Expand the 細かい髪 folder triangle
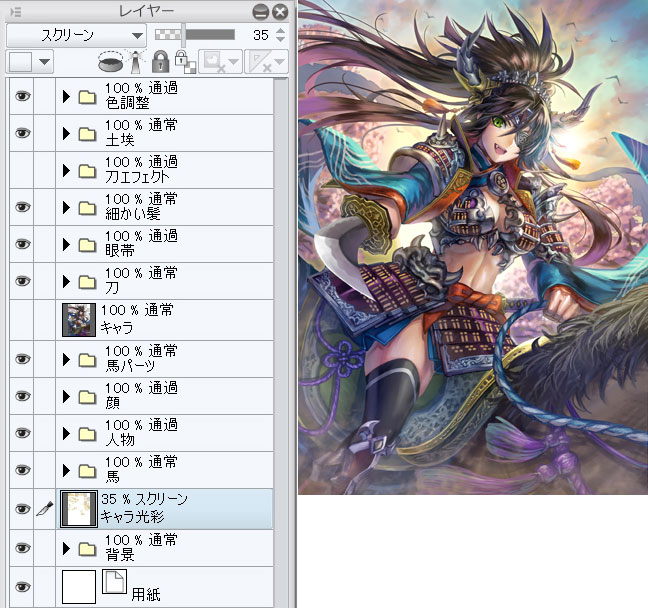The height and width of the screenshot is (608, 648). coord(66,207)
